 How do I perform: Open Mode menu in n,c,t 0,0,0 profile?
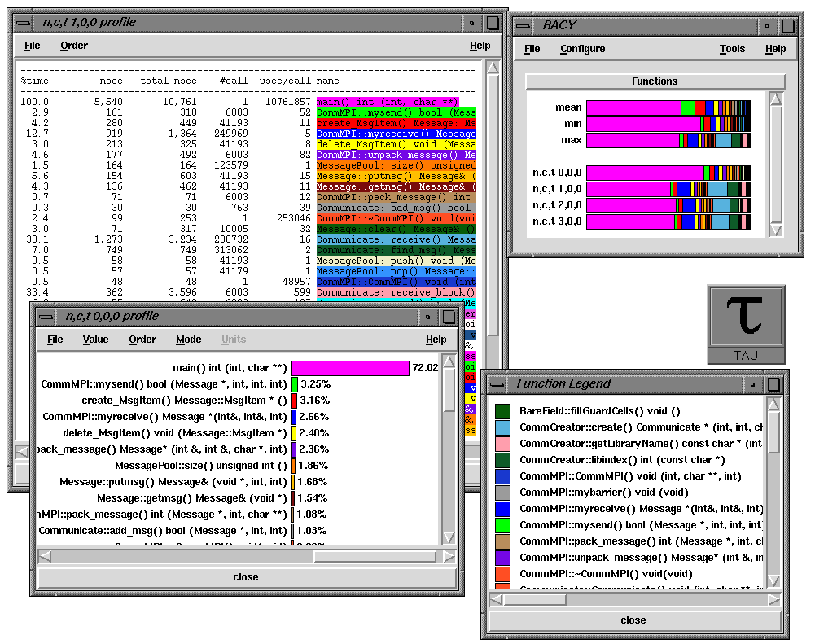tap(188, 340)
